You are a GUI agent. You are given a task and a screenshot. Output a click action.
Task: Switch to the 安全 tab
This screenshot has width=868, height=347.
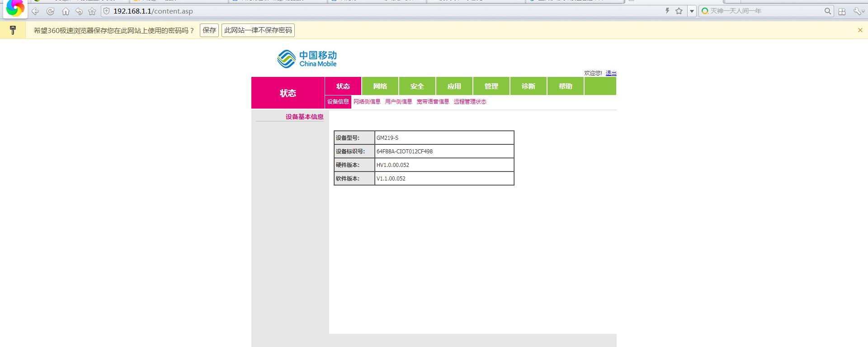click(417, 86)
